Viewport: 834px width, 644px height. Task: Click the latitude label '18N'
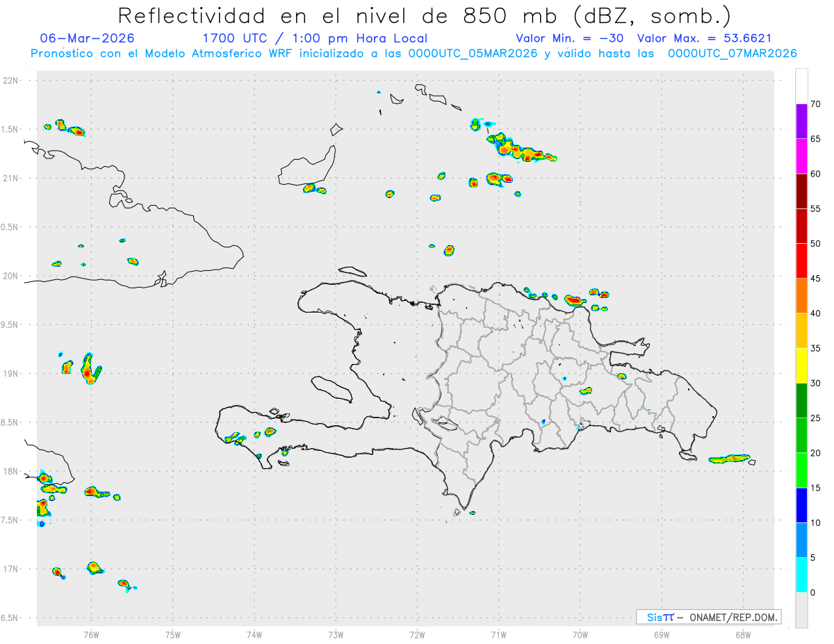tap(12, 472)
